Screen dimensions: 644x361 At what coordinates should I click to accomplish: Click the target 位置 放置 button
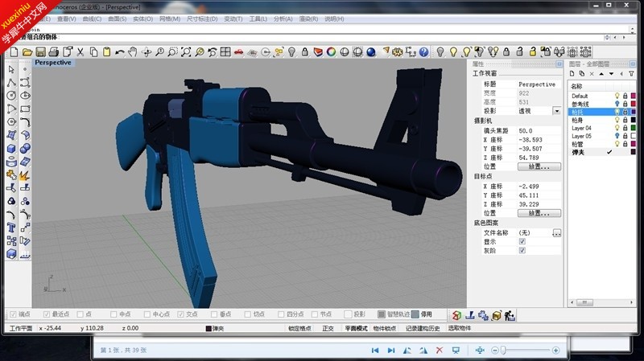pos(539,213)
